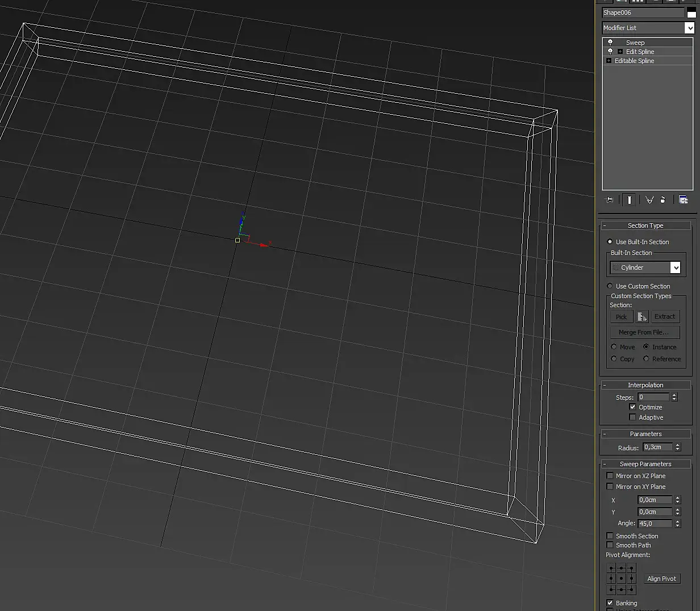The height and width of the screenshot is (611, 700).
Task: Remove modifier using the trash icon
Action: pyautogui.click(x=663, y=200)
